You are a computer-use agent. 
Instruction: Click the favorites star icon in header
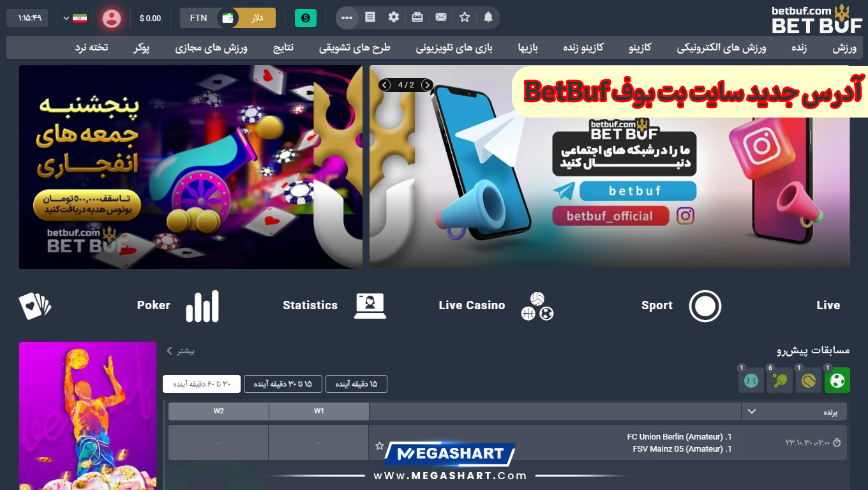pyautogui.click(x=465, y=17)
